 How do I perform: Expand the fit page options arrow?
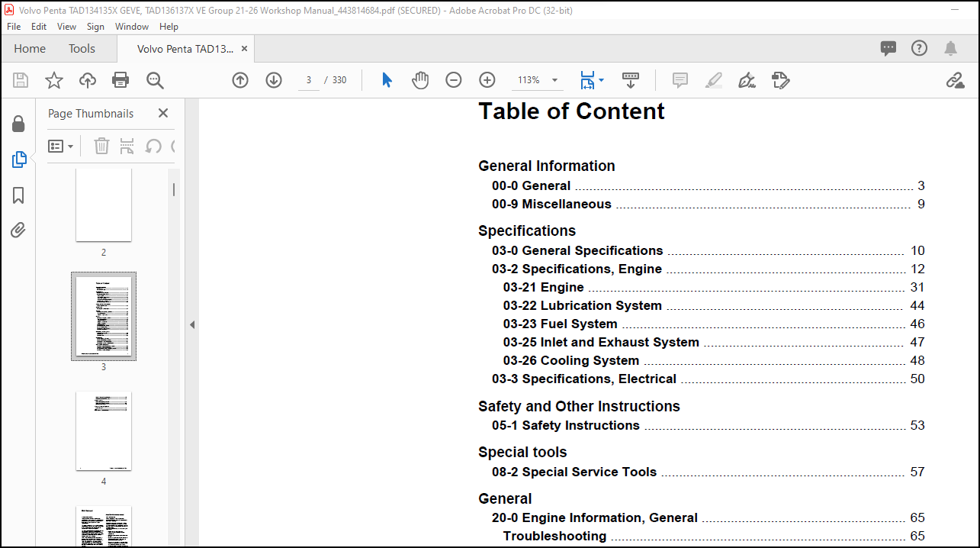coord(601,80)
